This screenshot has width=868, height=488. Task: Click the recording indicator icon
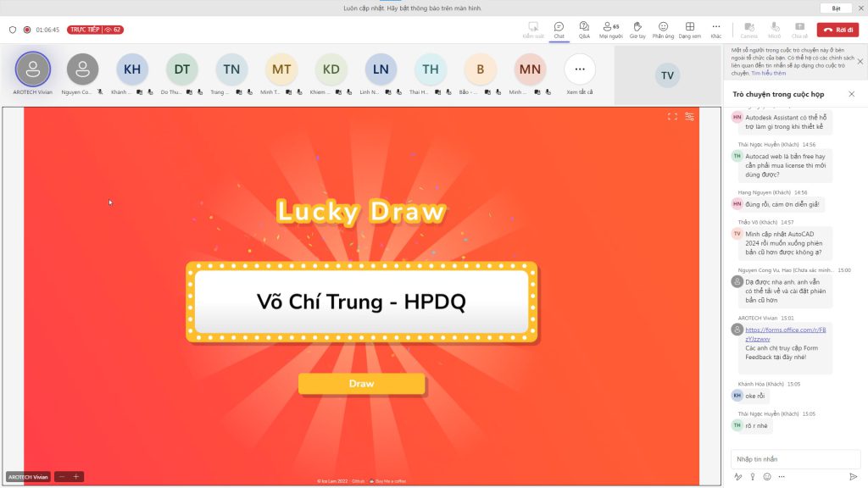26,30
